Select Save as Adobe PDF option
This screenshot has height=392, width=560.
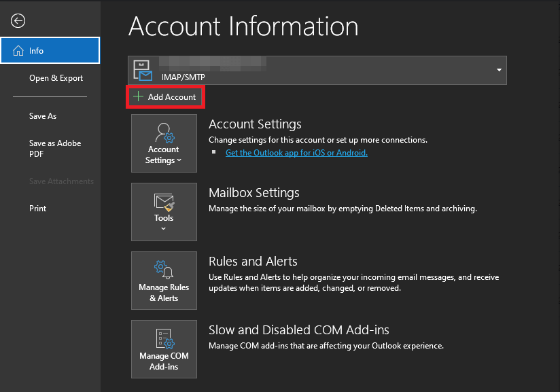[55, 149]
